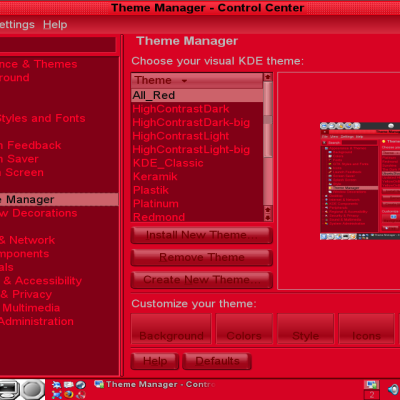Select the Platinum theme
400x400 pixels.
pos(197,204)
